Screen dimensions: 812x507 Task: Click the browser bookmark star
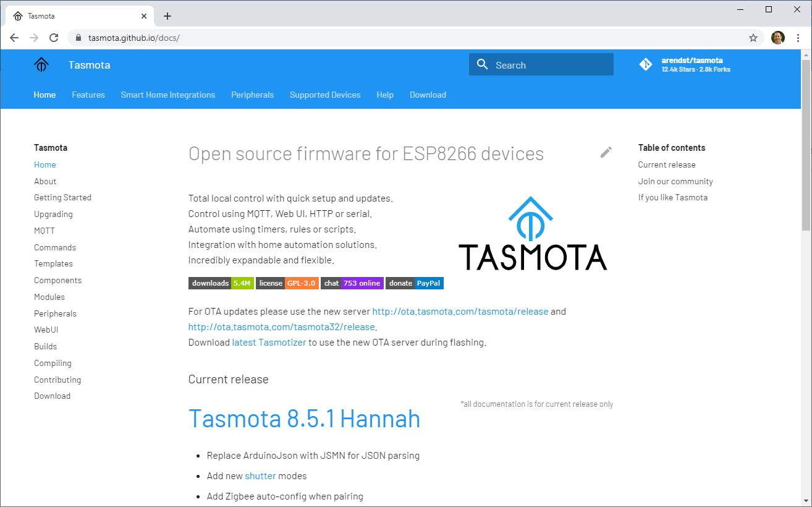pos(753,38)
